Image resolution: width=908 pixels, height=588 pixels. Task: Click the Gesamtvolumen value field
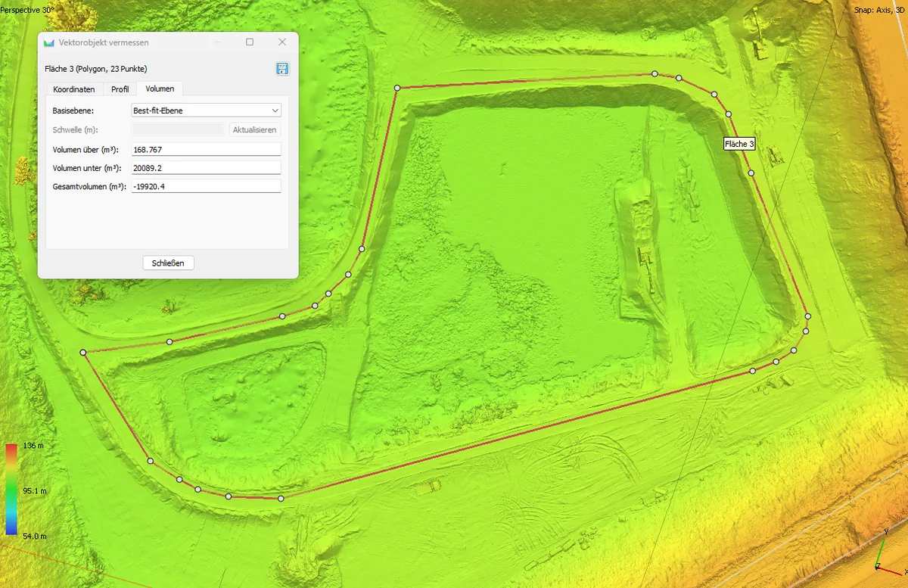[x=206, y=186]
